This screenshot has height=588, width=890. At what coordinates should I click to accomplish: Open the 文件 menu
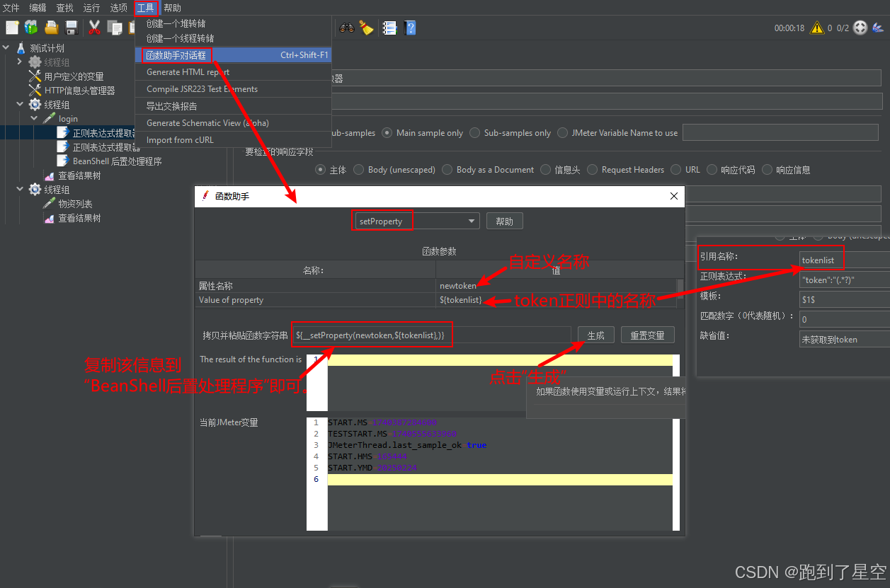coord(11,8)
